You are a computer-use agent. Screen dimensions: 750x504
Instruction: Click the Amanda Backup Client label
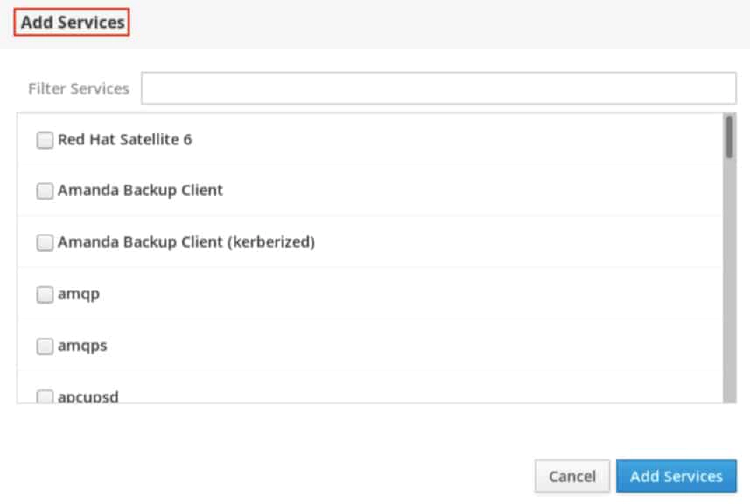[140, 191]
